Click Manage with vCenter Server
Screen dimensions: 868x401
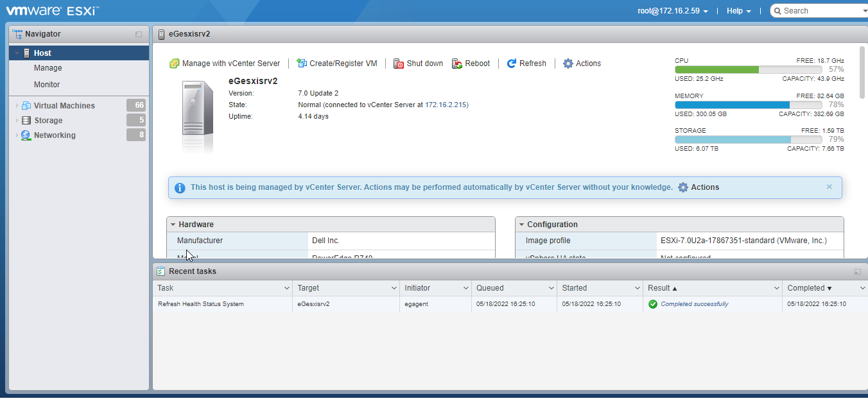[225, 64]
